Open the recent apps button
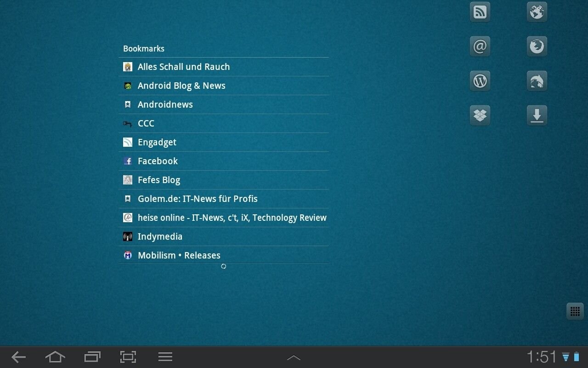 tap(92, 357)
